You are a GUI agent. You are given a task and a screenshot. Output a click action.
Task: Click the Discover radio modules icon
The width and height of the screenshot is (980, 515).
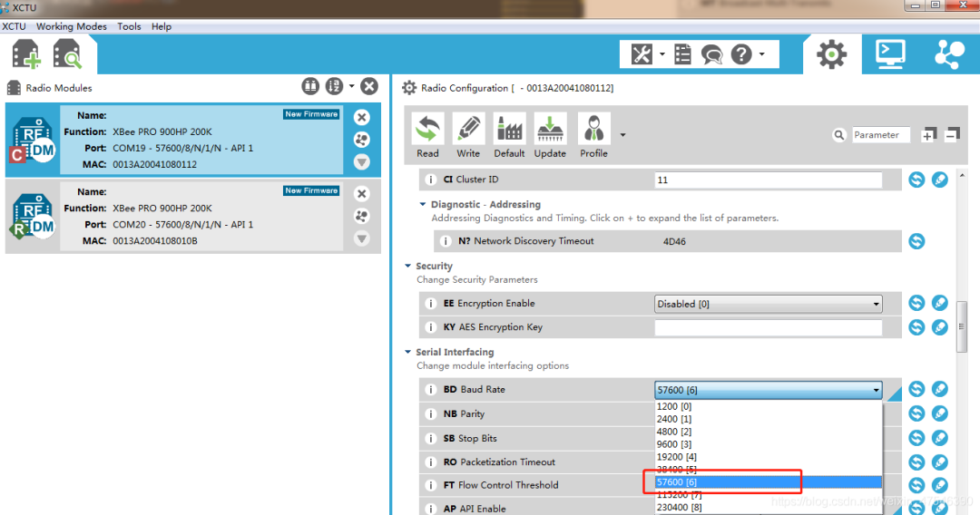coord(67,53)
